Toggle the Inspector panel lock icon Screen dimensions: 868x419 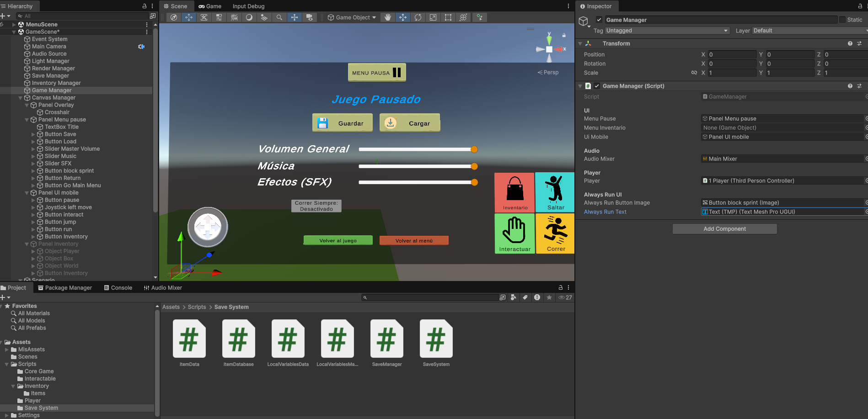point(860,6)
